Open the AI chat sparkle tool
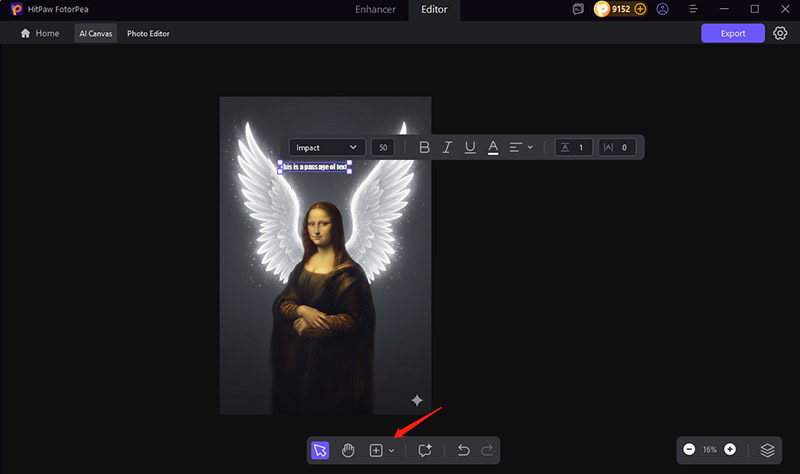 (425, 451)
